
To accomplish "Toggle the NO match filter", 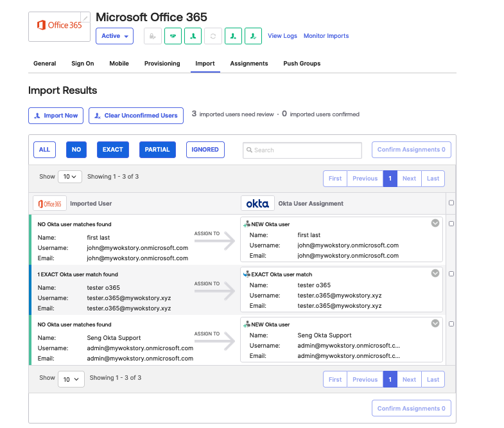I will (x=76, y=150).
